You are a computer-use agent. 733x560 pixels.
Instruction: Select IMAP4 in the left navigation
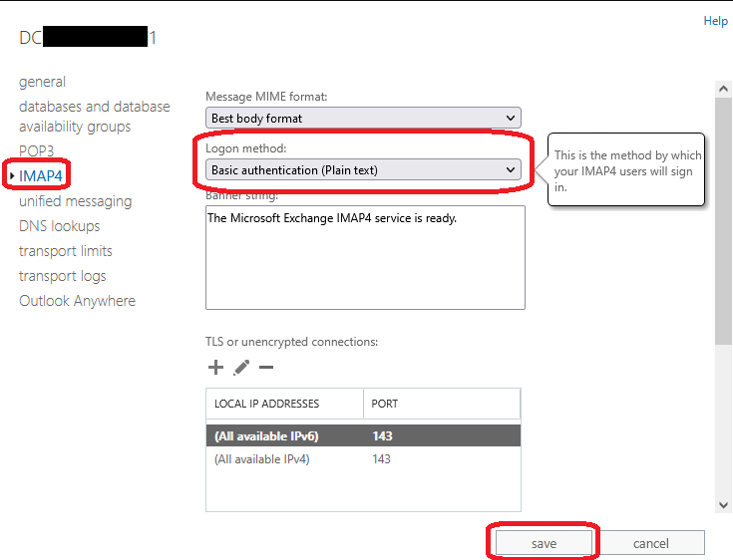click(41, 176)
